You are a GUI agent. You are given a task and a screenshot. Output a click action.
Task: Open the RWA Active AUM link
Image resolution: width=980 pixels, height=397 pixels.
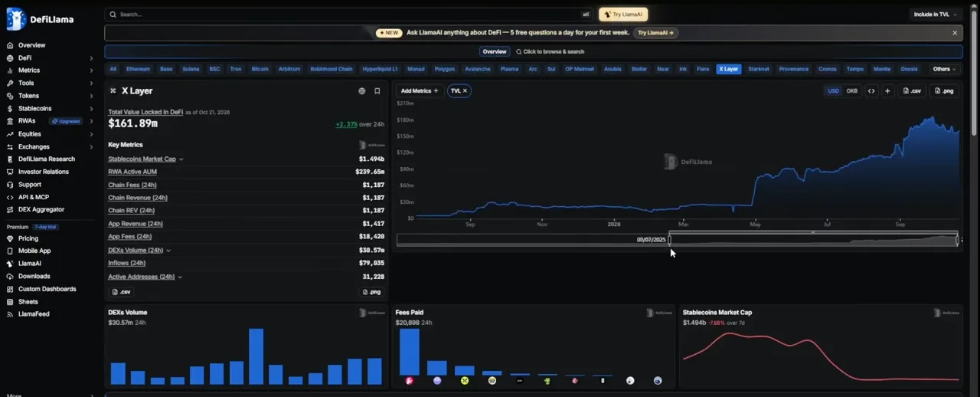(132, 172)
